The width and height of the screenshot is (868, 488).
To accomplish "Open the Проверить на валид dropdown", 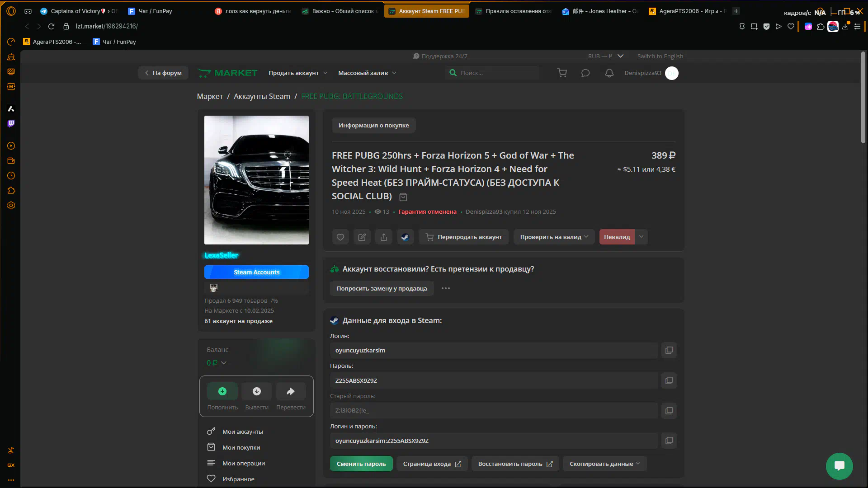I will [x=554, y=237].
